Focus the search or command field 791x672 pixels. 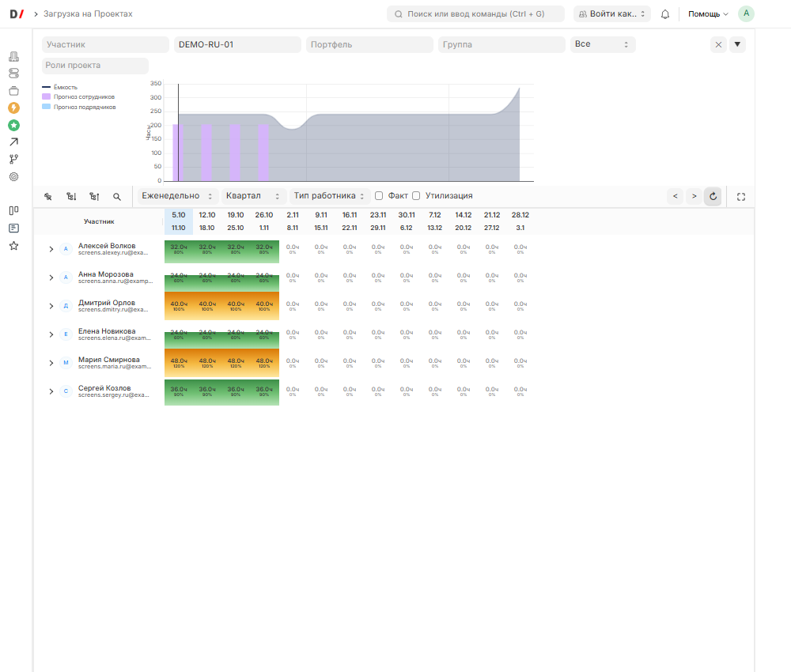(475, 14)
